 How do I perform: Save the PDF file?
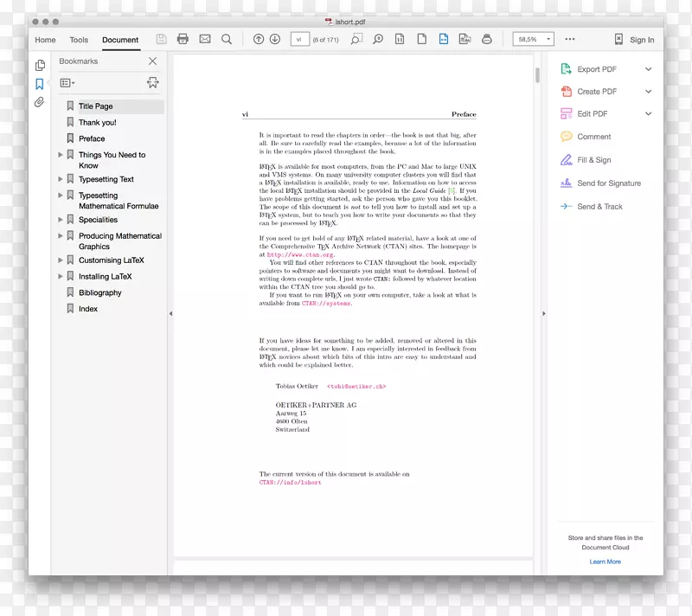tap(162, 39)
